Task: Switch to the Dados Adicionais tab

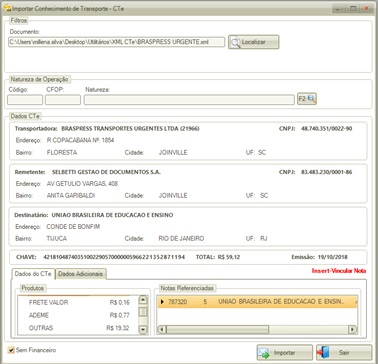Action: 81,274
